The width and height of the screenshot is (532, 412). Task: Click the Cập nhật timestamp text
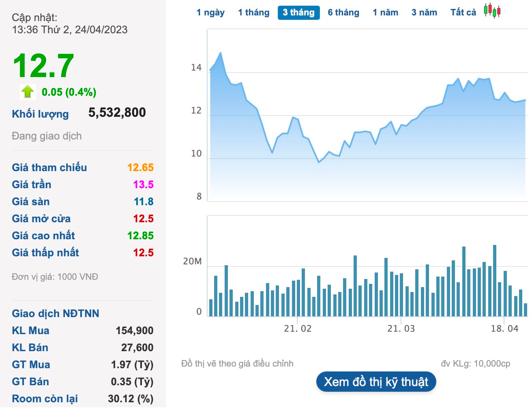[x=69, y=24]
